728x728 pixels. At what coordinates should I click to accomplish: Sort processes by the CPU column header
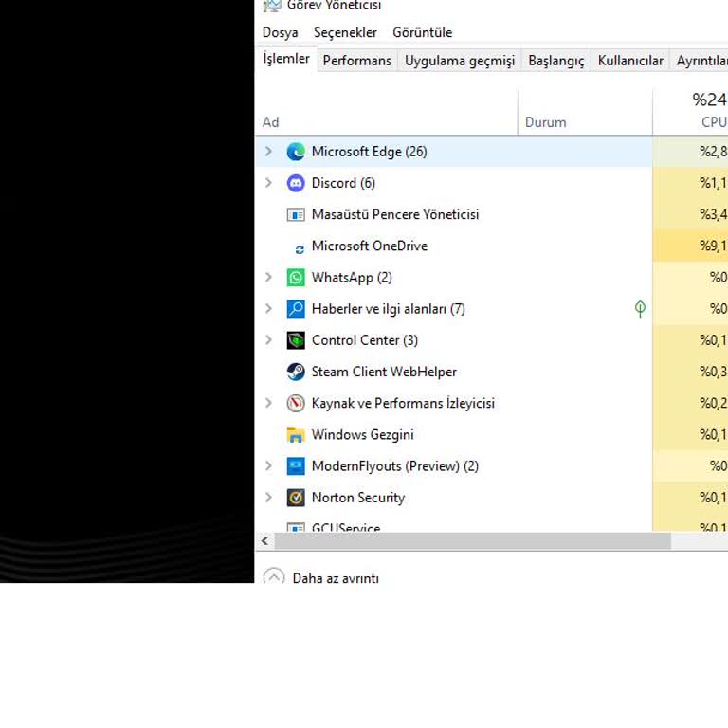[709, 112]
